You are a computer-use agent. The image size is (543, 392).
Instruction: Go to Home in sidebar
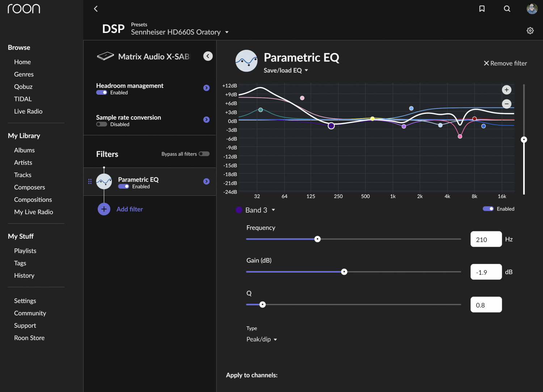22,62
